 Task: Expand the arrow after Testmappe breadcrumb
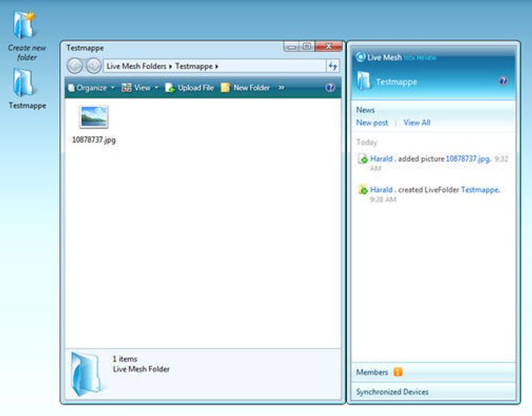point(216,67)
